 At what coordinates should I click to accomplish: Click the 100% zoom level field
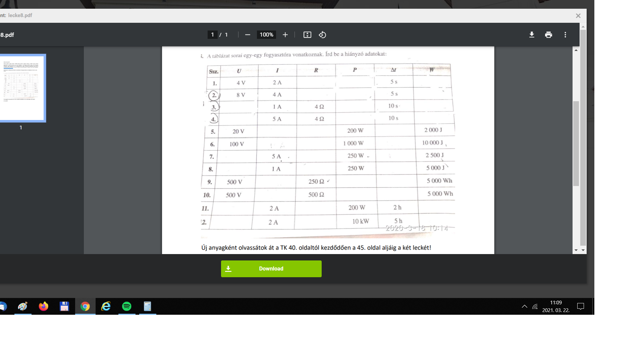point(266,35)
